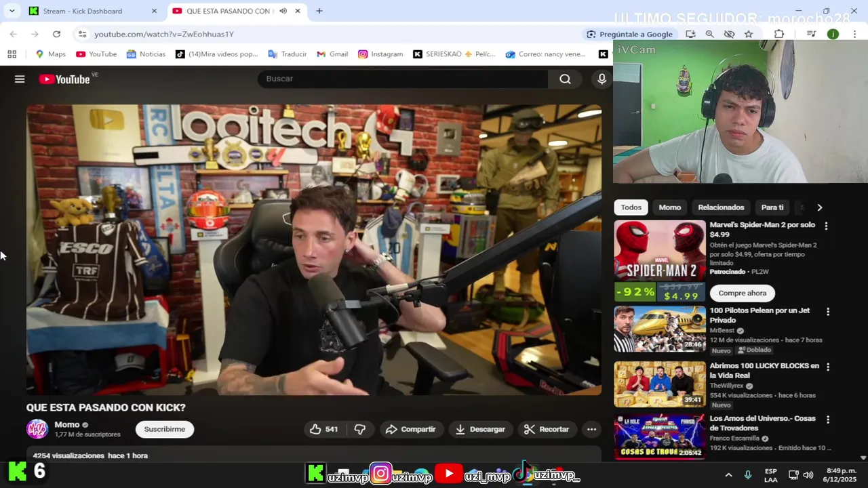
Task: Subscribe to Momo with Suscribirme button
Action: click(x=165, y=429)
